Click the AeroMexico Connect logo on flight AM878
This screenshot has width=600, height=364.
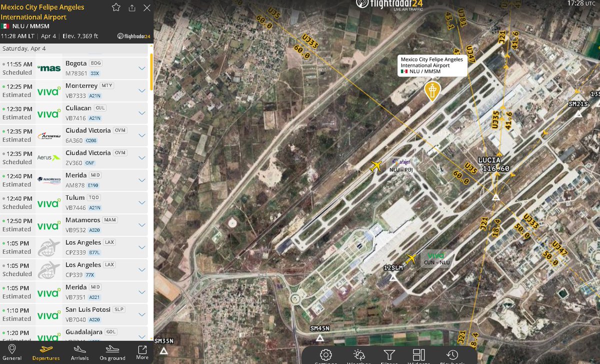[x=49, y=180]
